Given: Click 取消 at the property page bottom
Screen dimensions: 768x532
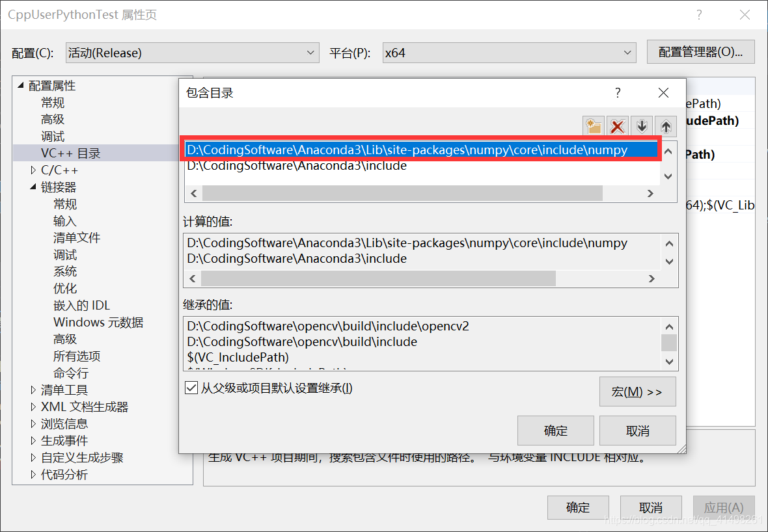Looking at the screenshot, I should pyautogui.click(x=651, y=507).
